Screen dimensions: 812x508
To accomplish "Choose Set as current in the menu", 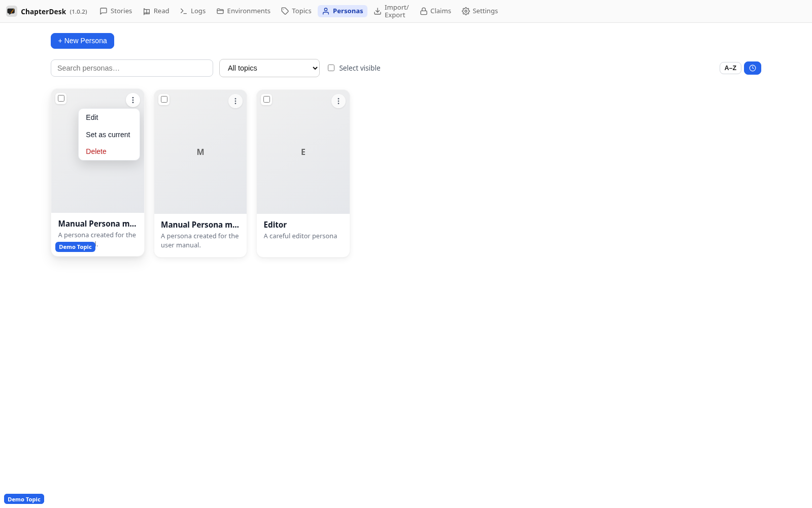I will [109, 135].
